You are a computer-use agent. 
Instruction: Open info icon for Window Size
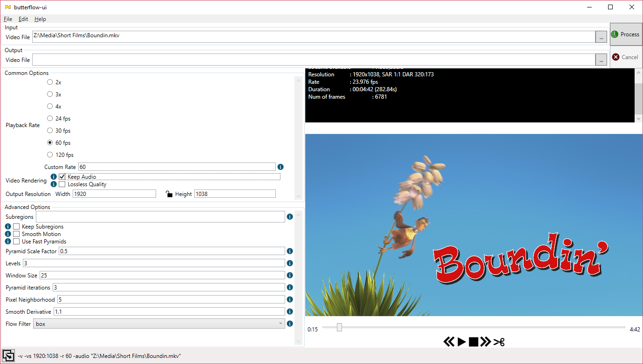tap(290, 276)
